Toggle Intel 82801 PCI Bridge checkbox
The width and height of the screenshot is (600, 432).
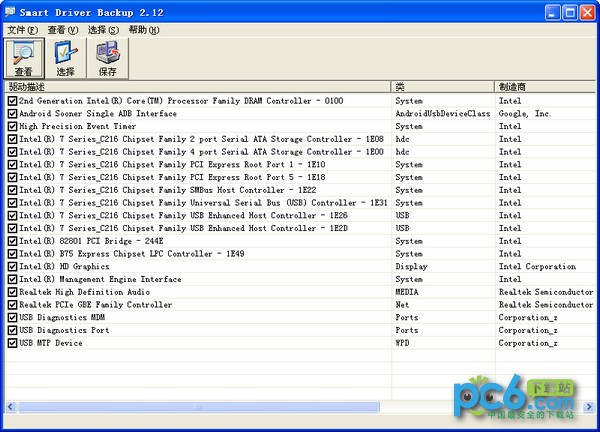pos(12,241)
